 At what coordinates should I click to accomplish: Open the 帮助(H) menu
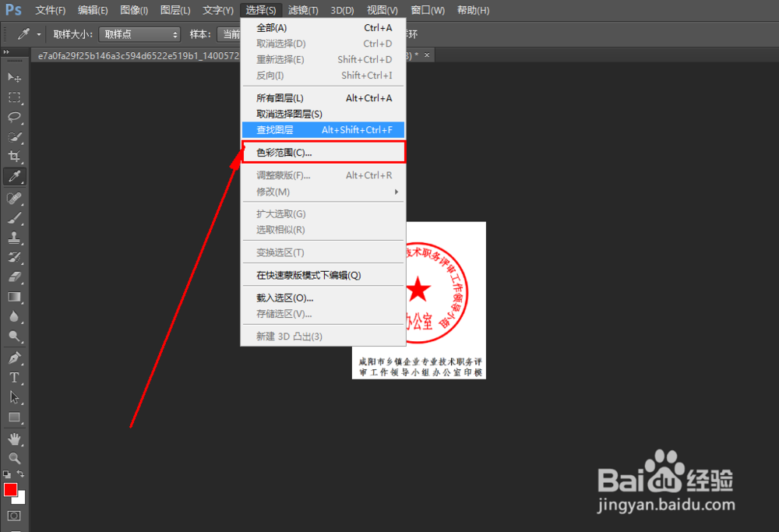tap(473, 10)
